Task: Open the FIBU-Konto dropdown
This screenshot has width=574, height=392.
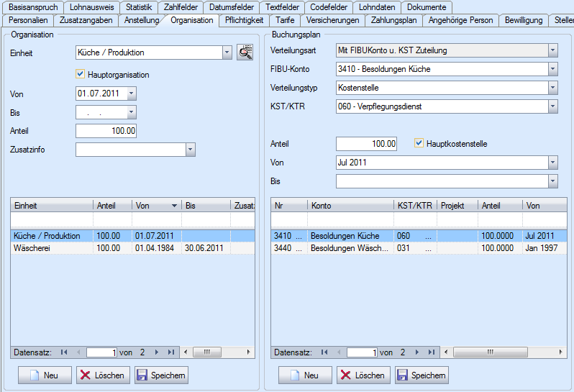Action: [x=552, y=69]
